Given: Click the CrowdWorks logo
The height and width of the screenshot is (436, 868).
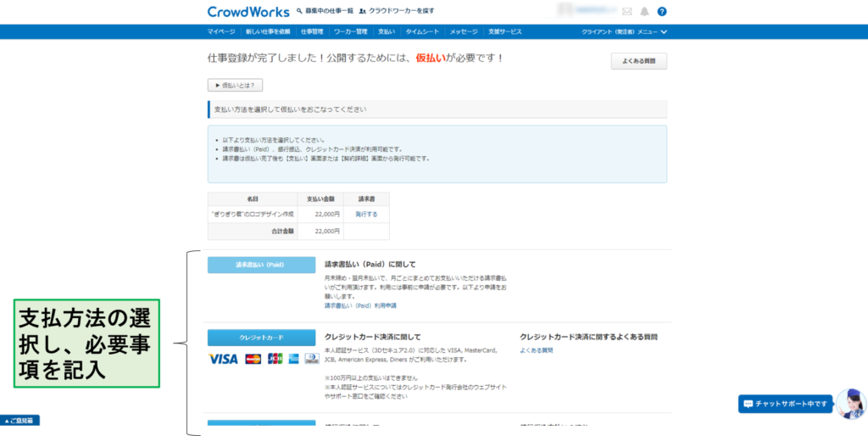Looking at the screenshot, I should [x=248, y=12].
